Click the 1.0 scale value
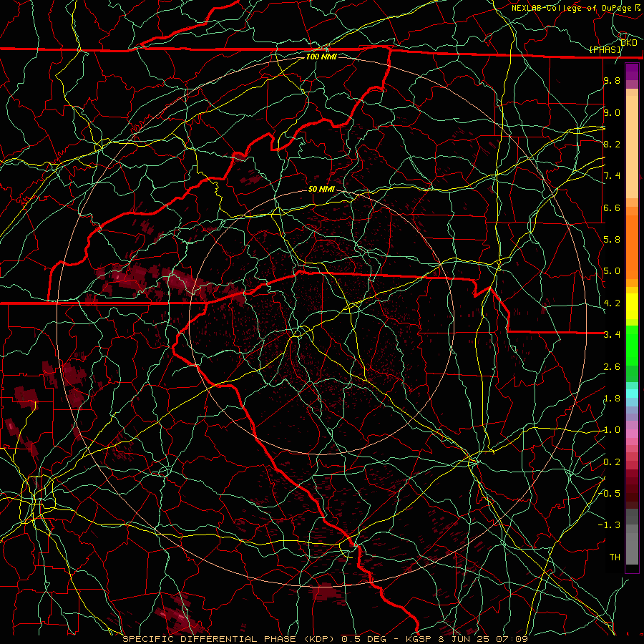The height and width of the screenshot is (644, 644). point(612,430)
